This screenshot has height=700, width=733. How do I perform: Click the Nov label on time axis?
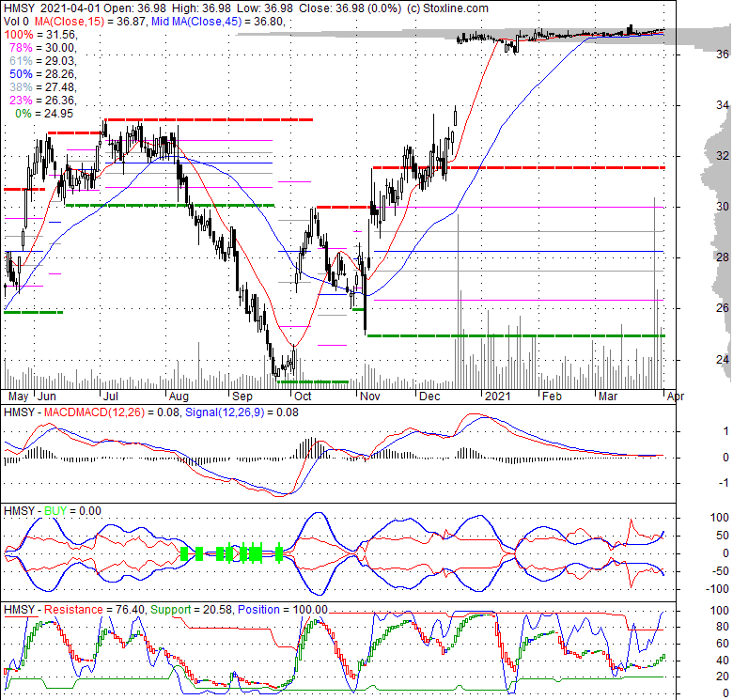(x=370, y=397)
